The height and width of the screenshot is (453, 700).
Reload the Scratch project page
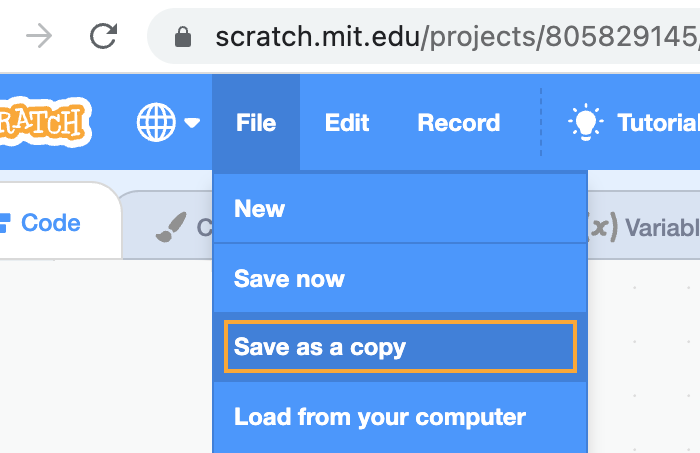point(103,37)
